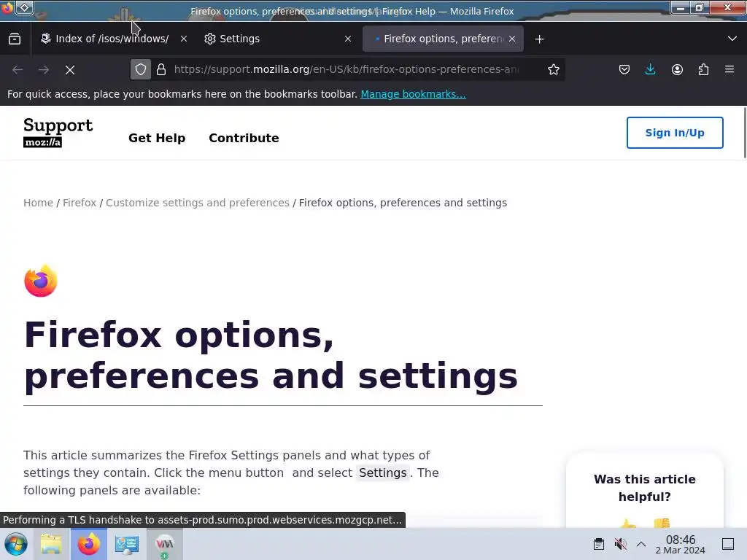This screenshot has width=747, height=560.
Task: View site security padlock info
Action: point(161,69)
